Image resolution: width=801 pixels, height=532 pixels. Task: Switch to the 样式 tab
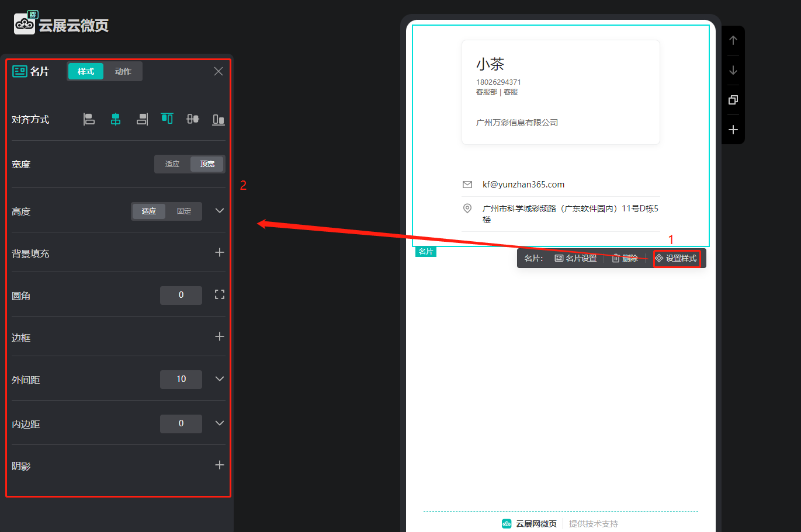click(86, 71)
